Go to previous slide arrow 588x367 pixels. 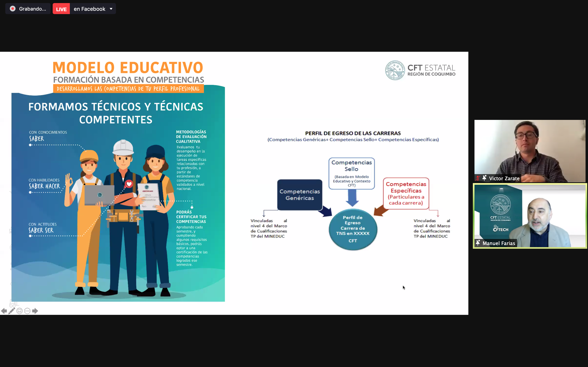click(x=4, y=311)
